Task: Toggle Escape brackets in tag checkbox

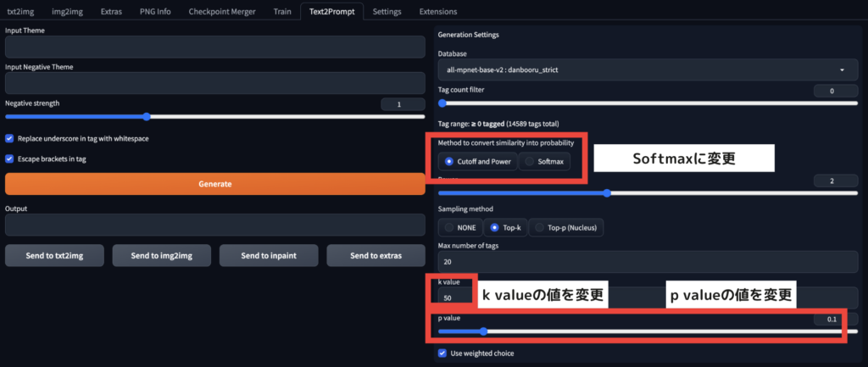Action: pos(10,158)
